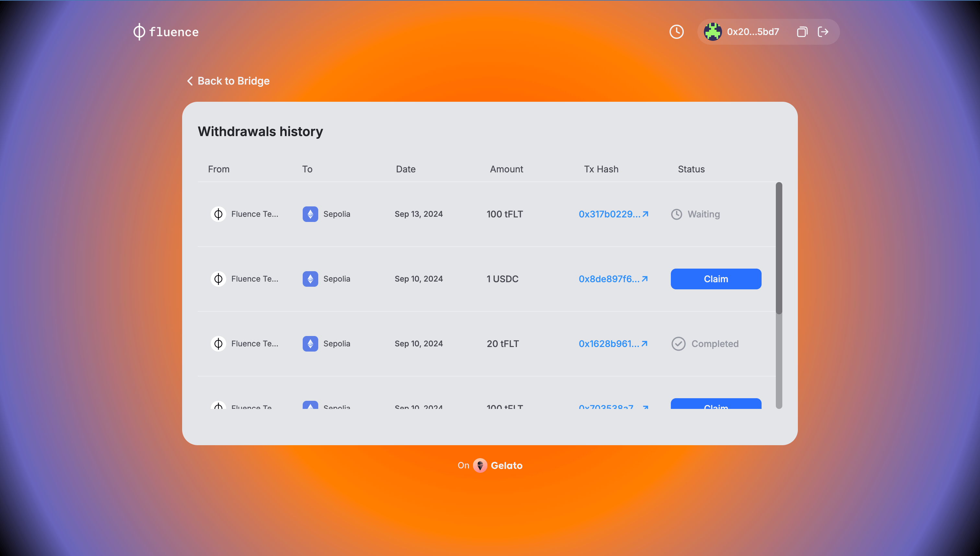Click the Sepolia network icon first row
Viewport: 980px width, 556px height.
310,214
